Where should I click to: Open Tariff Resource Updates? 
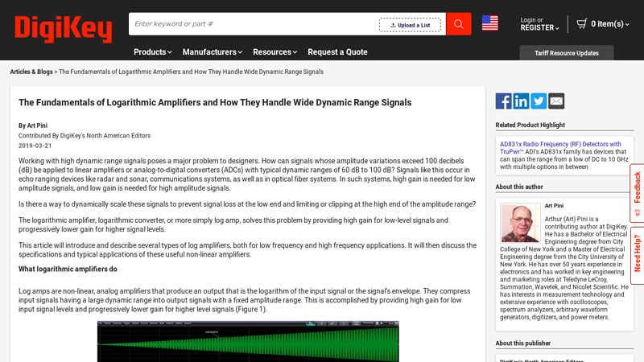tap(567, 53)
